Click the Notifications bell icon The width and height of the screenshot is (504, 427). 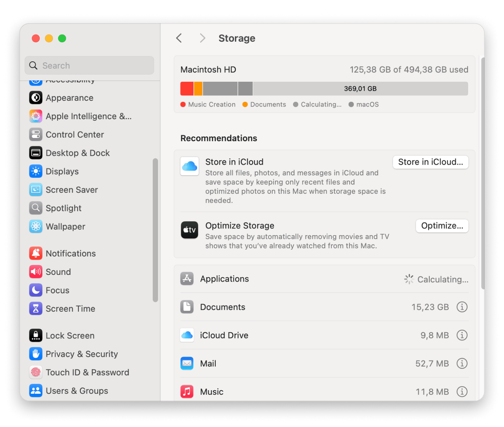tap(36, 253)
